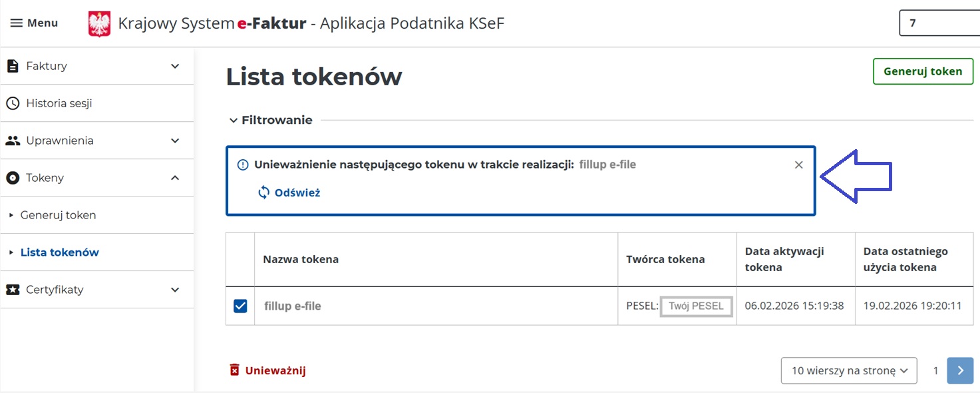Open the hamburger Menu button
The height and width of the screenshot is (393, 980).
pyautogui.click(x=34, y=23)
